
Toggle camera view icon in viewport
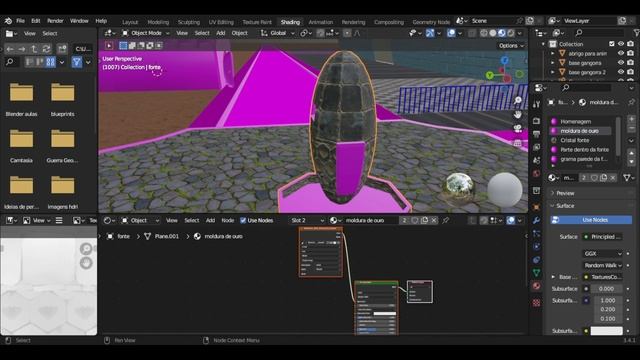click(x=518, y=129)
